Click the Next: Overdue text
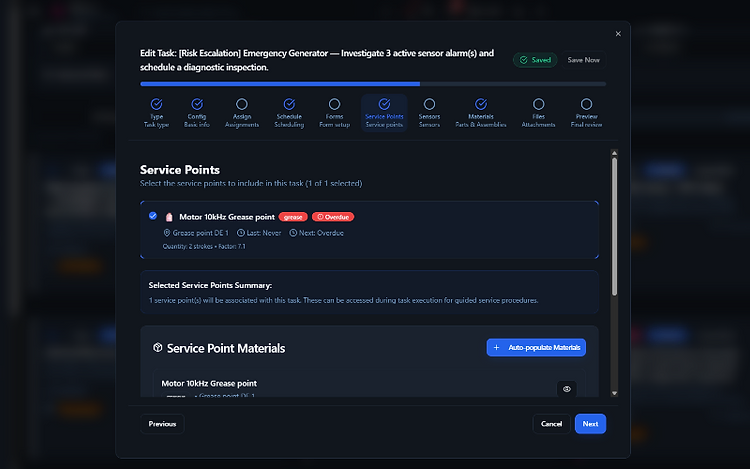750x469 pixels. [321, 233]
